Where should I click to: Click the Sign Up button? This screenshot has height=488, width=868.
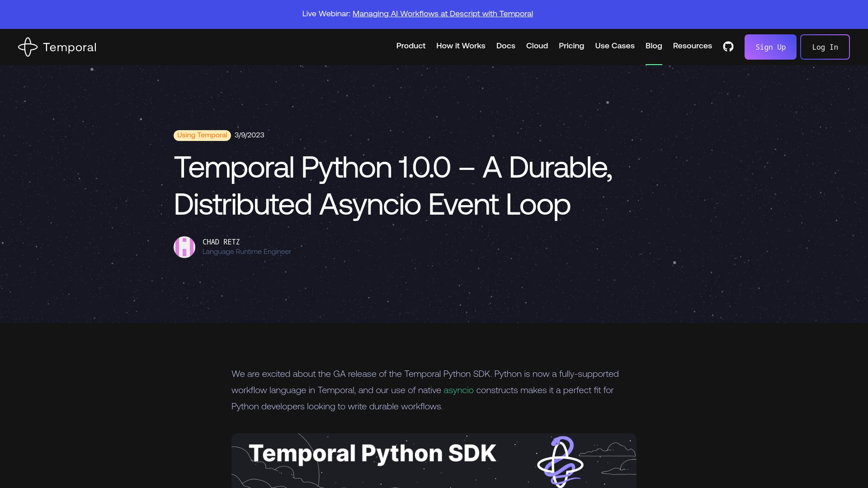tap(770, 47)
